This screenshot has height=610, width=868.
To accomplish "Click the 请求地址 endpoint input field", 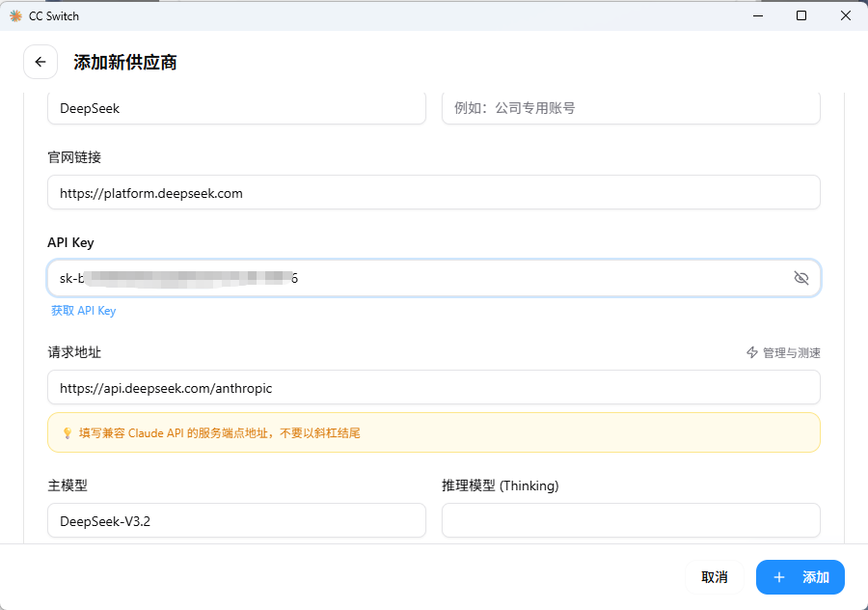I will coord(433,388).
